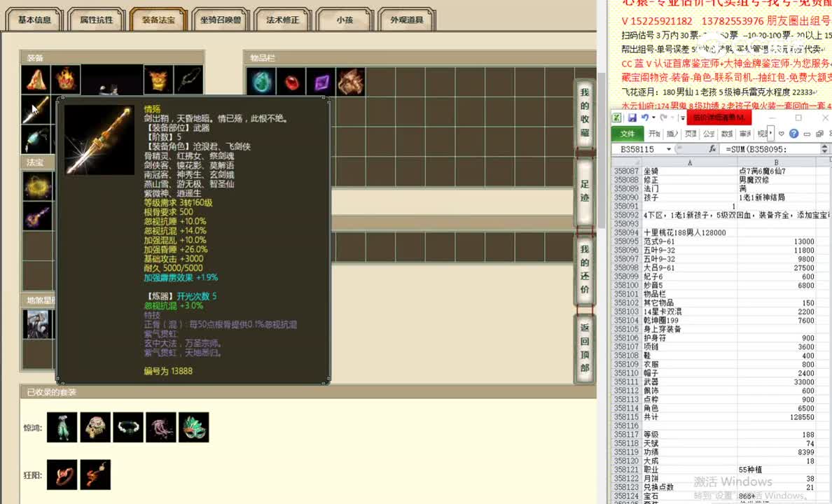Select the blue pendant equipment icon
The image size is (832, 504).
36,139
